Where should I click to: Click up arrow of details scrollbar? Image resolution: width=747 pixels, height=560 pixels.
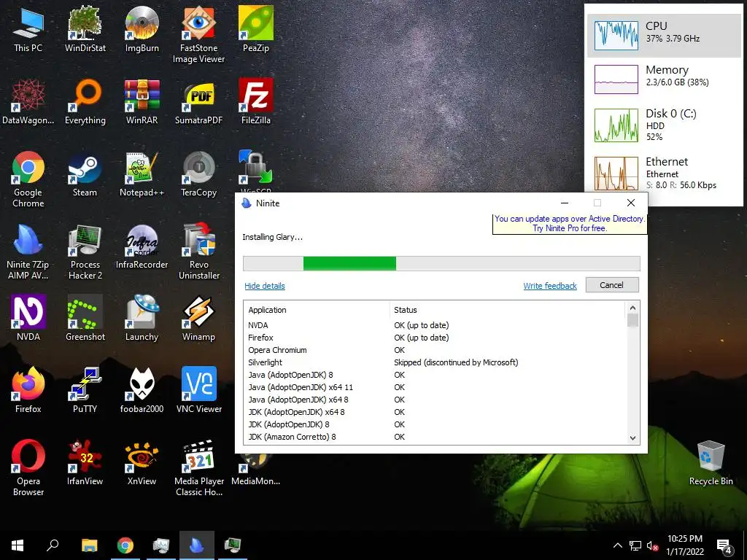[x=632, y=308]
